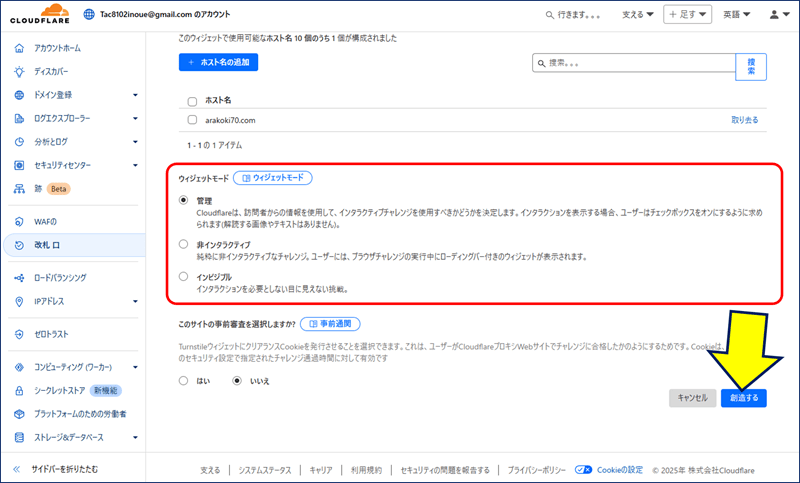Click the 捜索 search button

751,67
